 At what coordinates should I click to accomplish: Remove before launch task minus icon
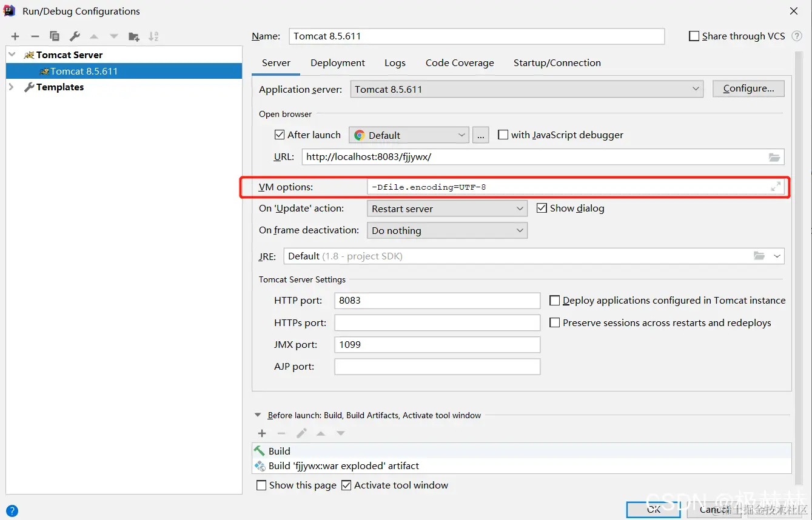coord(281,433)
